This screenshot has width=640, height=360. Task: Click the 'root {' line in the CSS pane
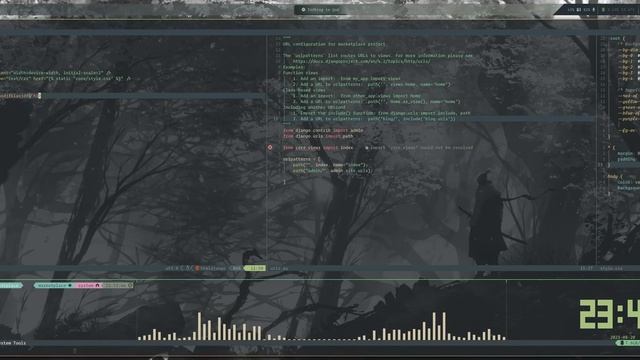click(x=618, y=38)
